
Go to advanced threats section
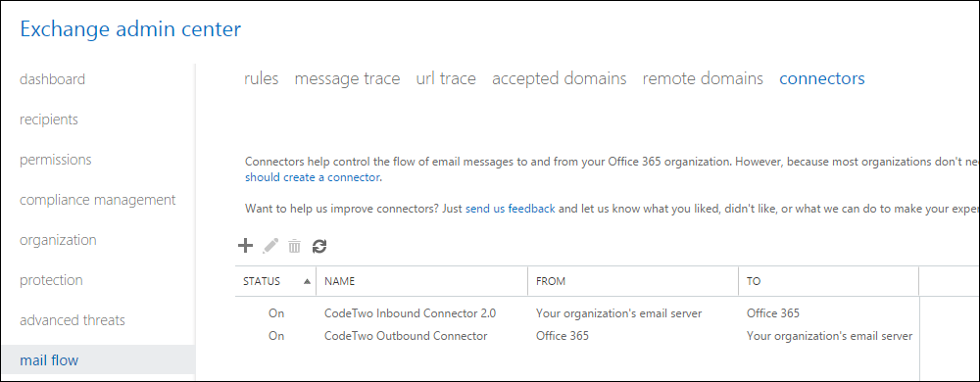(73, 320)
